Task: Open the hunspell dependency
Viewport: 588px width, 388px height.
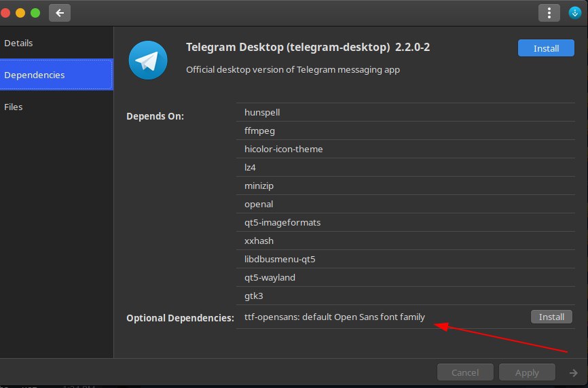Action: pos(405,112)
